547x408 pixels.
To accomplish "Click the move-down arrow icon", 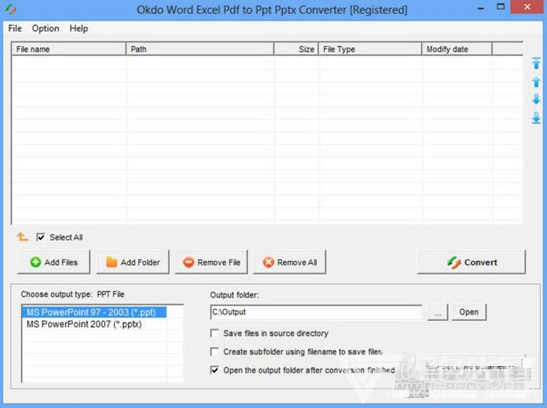I will 536,99.
